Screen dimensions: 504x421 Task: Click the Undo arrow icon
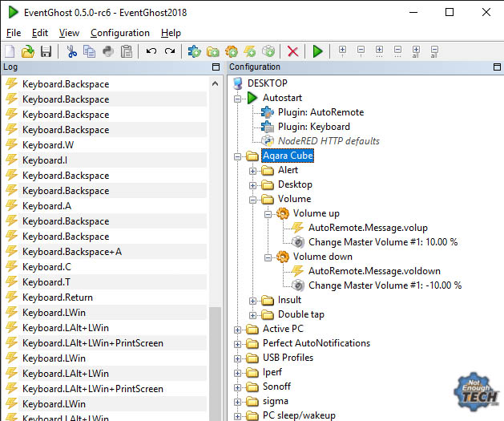(x=151, y=51)
